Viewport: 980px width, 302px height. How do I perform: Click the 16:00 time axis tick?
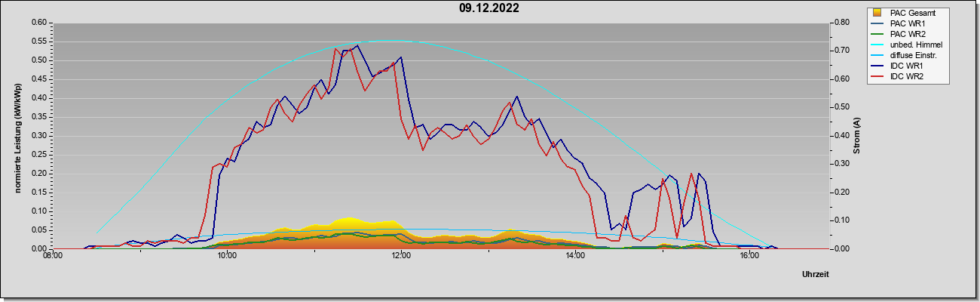[749, 257]
